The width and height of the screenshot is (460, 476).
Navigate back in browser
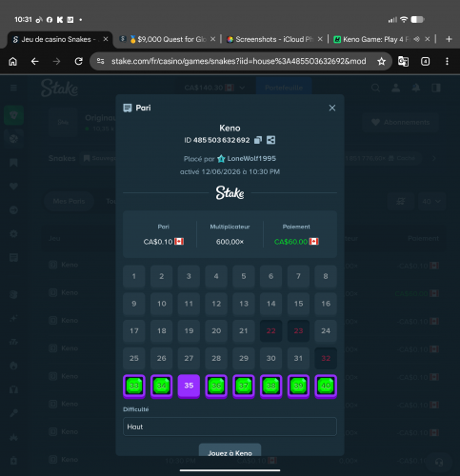[x=35, y=61]
